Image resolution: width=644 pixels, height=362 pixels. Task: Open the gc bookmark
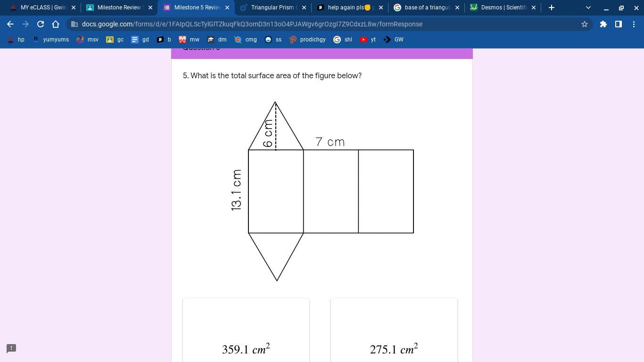click(x=115, y=40)
